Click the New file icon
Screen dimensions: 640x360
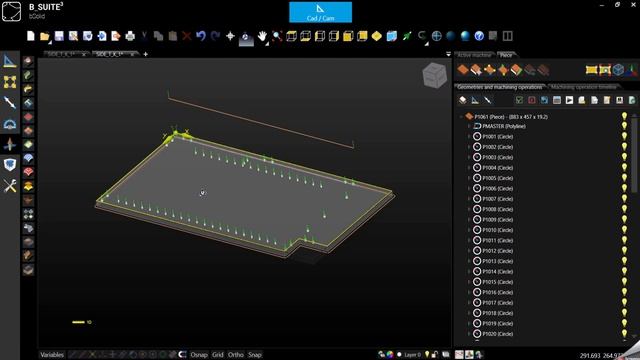point(31,36)
